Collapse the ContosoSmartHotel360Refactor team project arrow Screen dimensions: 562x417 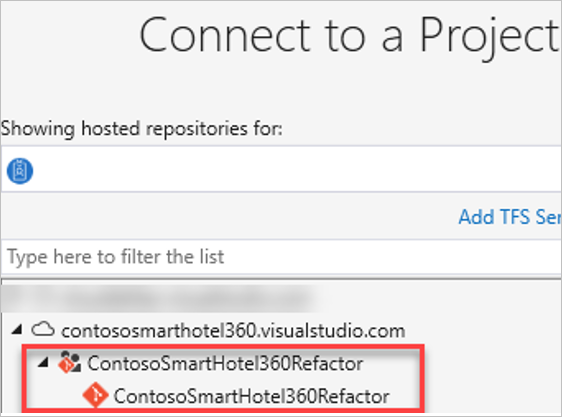(x=43, y=363)
